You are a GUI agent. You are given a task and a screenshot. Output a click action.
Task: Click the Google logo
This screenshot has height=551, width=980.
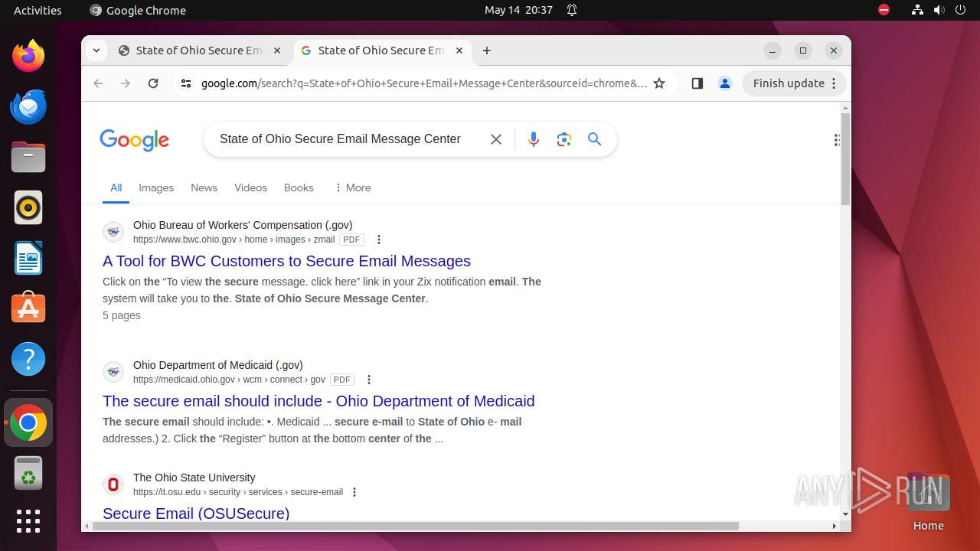pyautogui.click(x=134, y=140)
